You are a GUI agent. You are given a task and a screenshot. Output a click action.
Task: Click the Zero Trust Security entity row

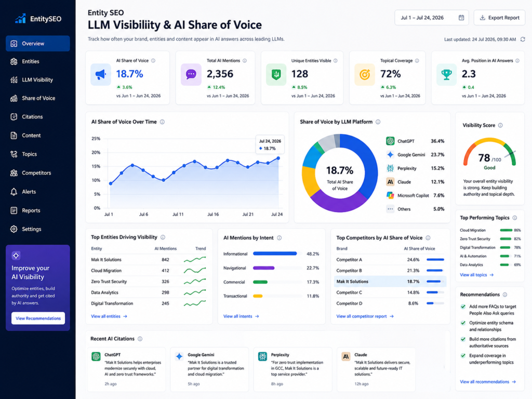point(148,282)
